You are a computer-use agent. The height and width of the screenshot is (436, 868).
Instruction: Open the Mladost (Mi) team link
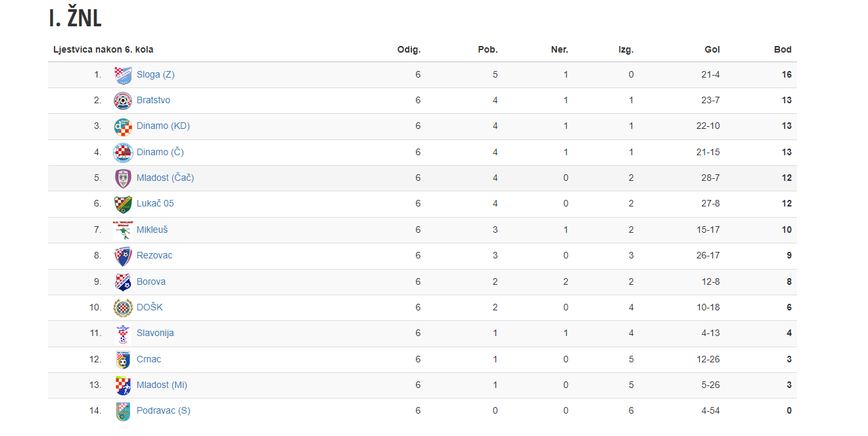162,385
